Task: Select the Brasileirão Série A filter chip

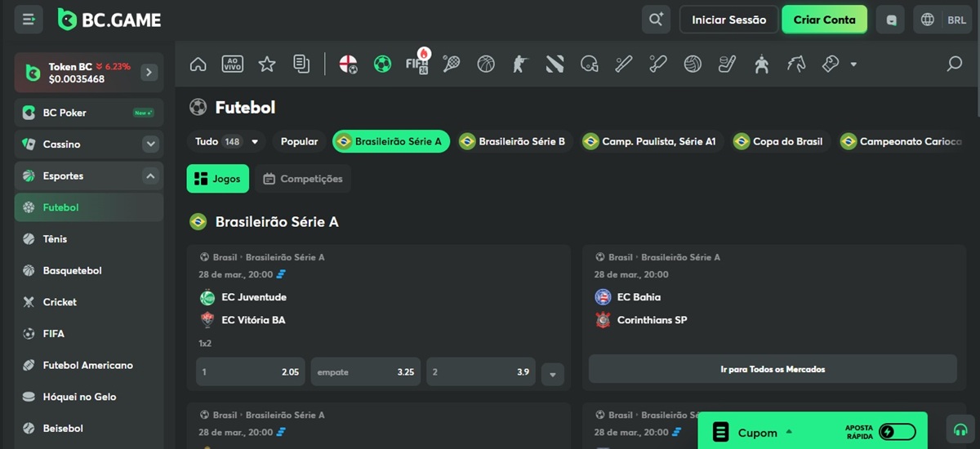Action: pos(391,141)
